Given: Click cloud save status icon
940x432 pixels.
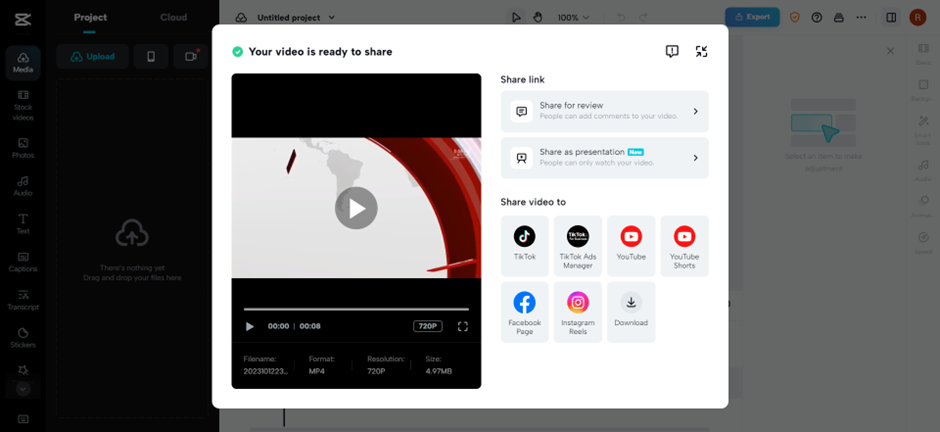Looking at the screenshot, I should pyautogui.click(x=241, y=18).
